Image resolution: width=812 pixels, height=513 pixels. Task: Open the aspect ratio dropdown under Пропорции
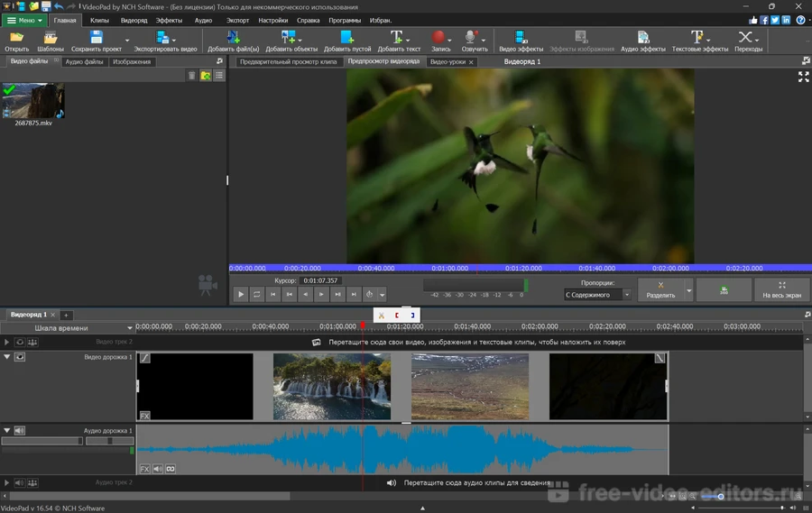(x=598, y=295)
